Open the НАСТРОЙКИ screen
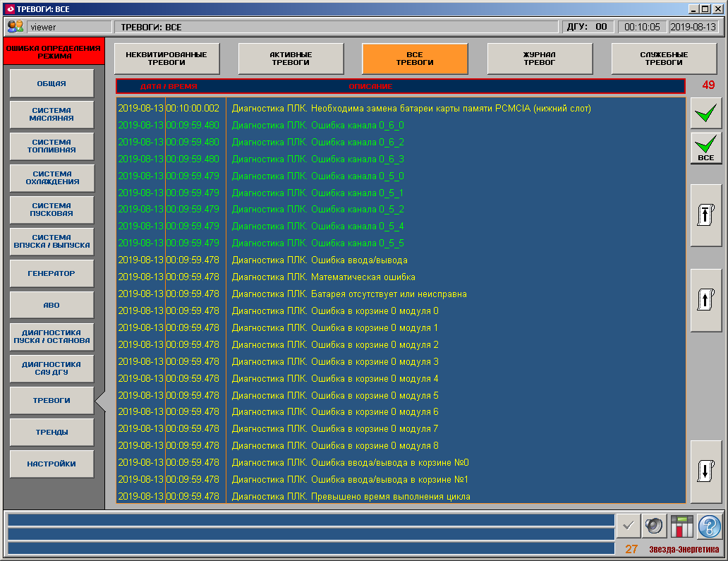This screenshot has height=561, width=728. click(x=51, y=464)
